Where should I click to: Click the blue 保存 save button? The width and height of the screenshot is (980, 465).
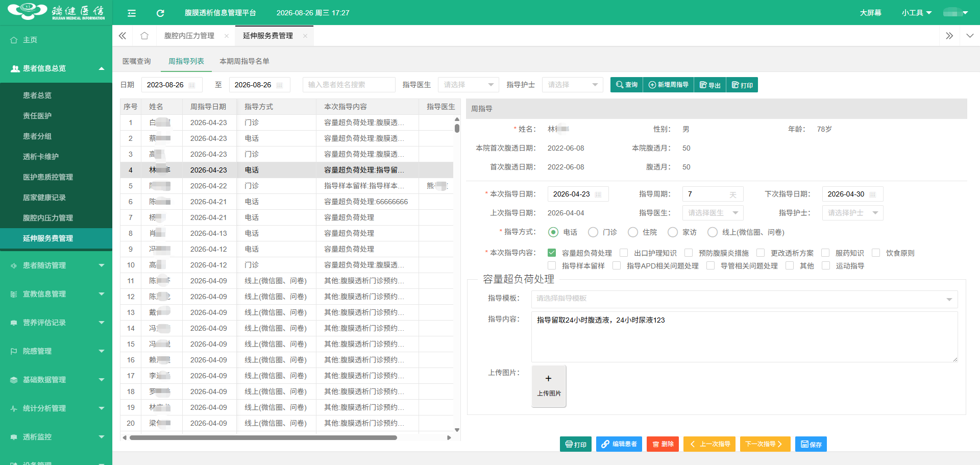point(811,444)
